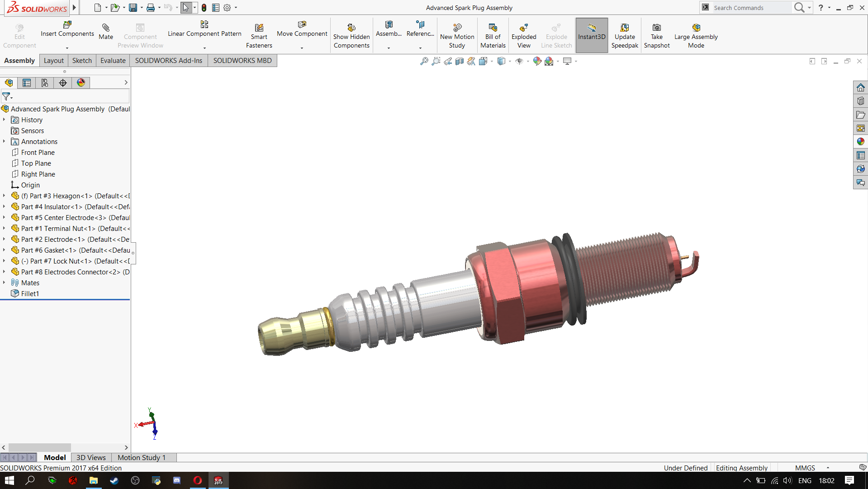Show Hidden Components
This screenshot has height=489, width=868.
(351, 36)
